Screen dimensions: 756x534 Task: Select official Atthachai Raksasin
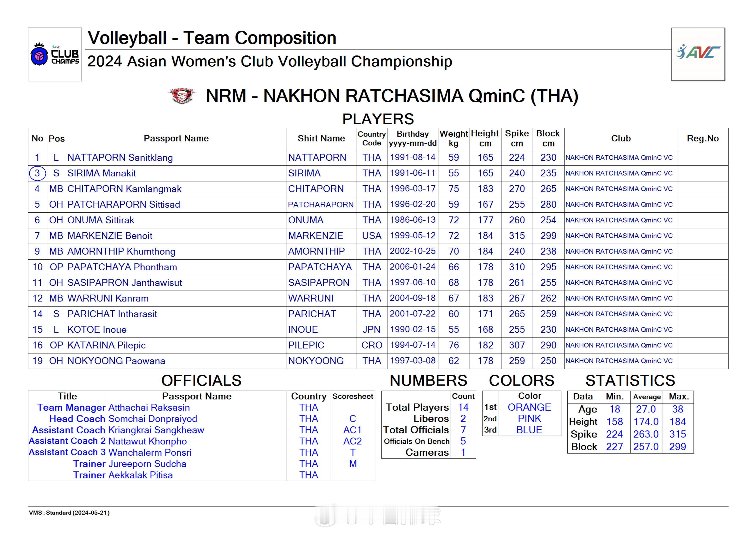(x=149, y=407)
